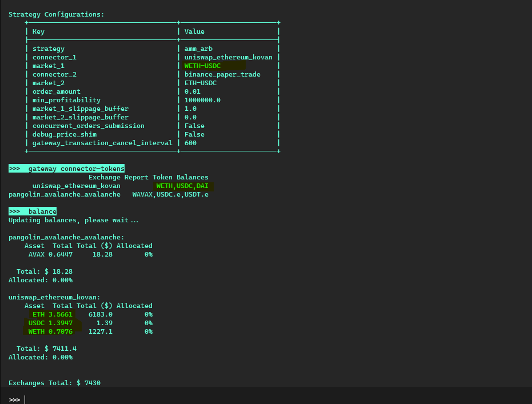Click the 'strategy' key row
Screen dimensions: 532x404
click(49, 49)
